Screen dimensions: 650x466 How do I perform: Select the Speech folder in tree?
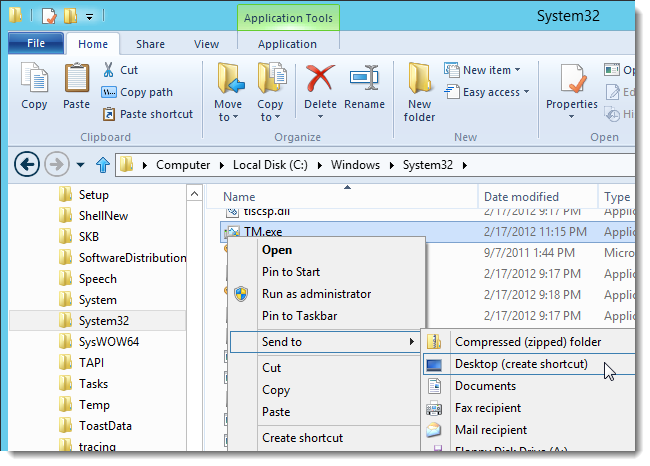pos(98,279)
